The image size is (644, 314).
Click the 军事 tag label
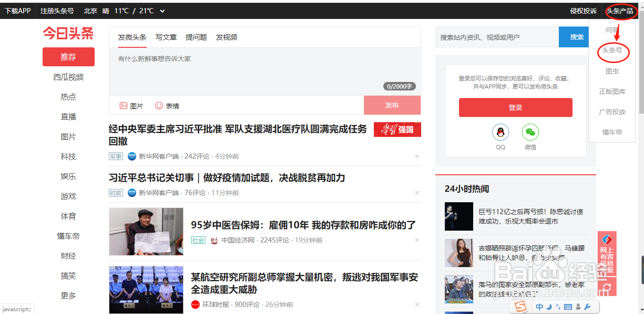[115, 156]
